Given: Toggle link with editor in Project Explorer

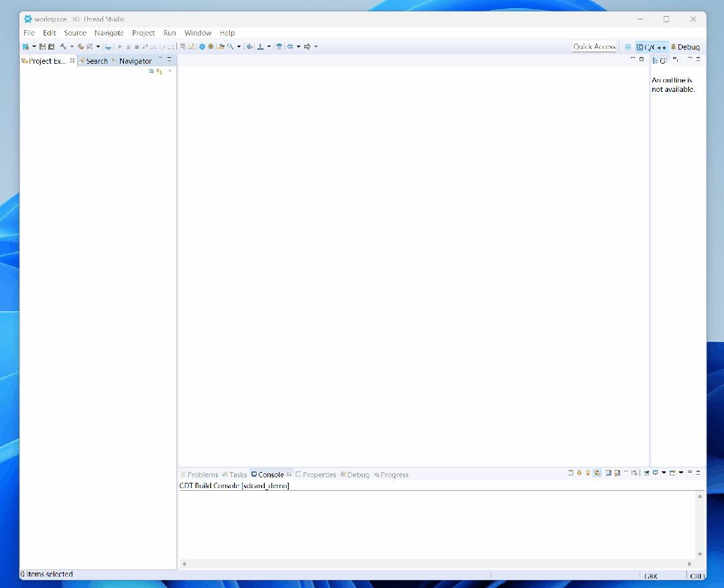Looking at the screenshot, I should click(160, 71).
